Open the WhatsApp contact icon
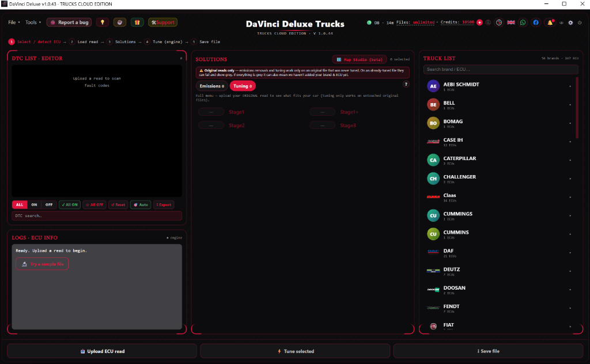 click(x=523, y=22)
